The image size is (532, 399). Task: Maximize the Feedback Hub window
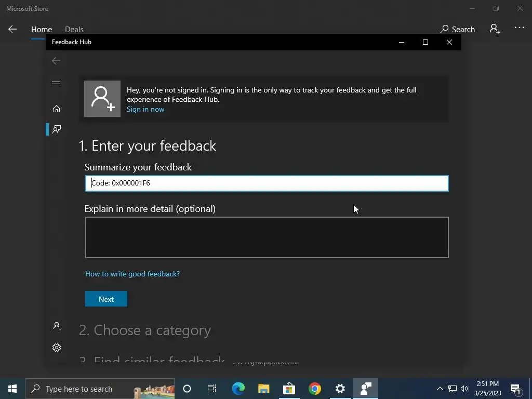click(x=425, y=42)
